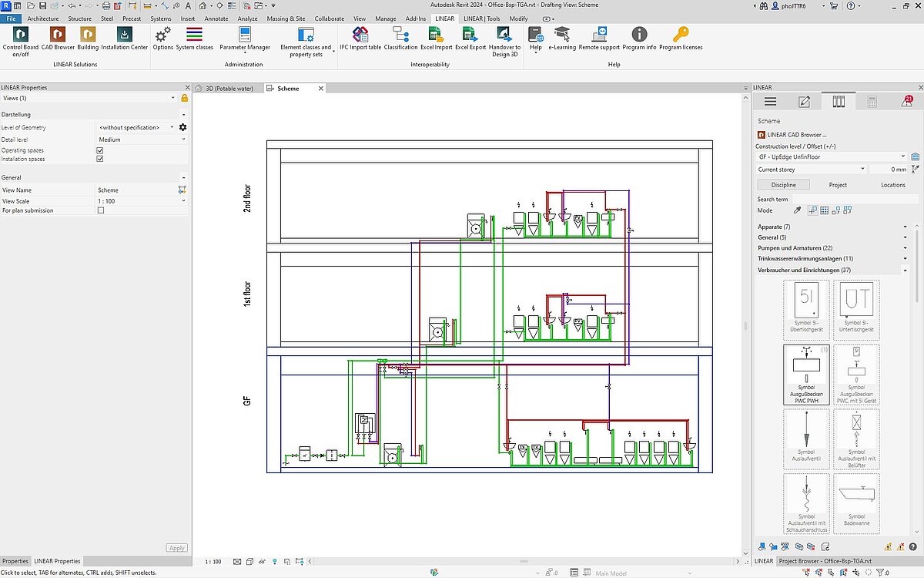Open the Current storey dropdown
924x578 pixels.
point(810,170)
